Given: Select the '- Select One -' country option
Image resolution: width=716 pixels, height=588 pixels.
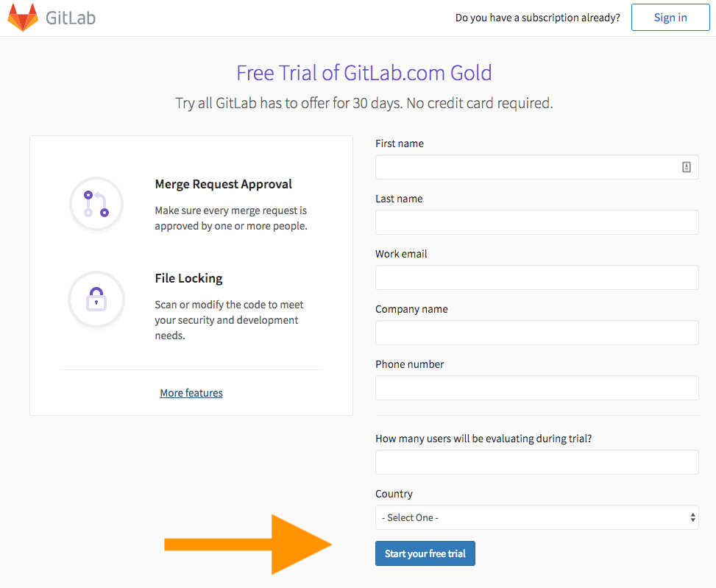Looking at the screenshot, I should 410,517.
